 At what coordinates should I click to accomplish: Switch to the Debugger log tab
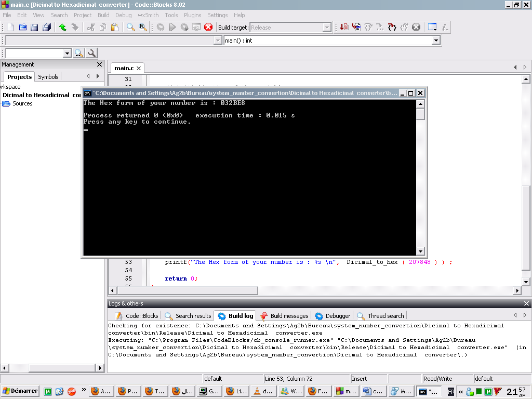click(x=333, y=316)
